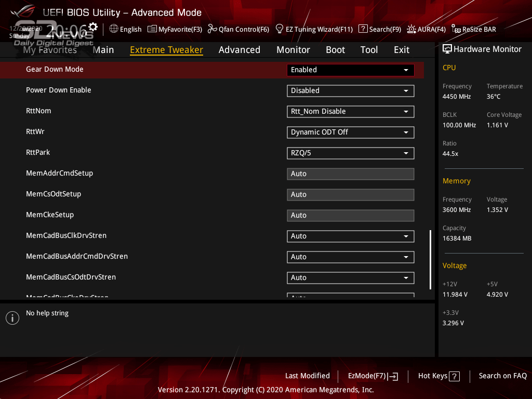Click the MemAddrCmdSetup input field

(x=351, y=174)
